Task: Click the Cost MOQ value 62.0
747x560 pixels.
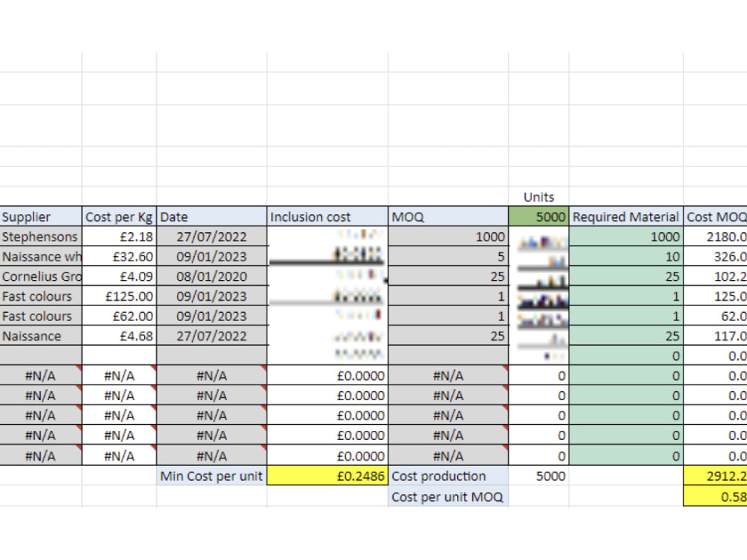Action: point(716,316)
